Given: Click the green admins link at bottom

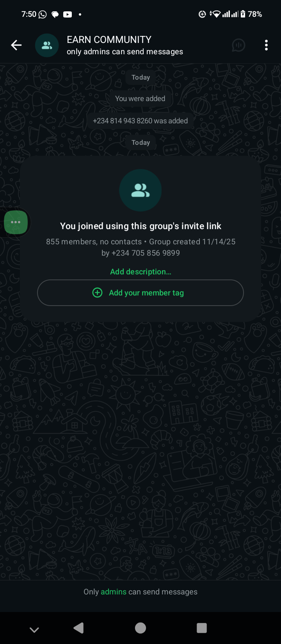Looking at the screenshot, I should pos(114,592).
